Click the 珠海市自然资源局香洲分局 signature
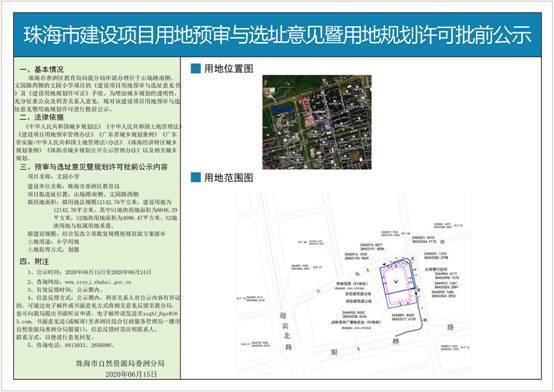 tap(120, 363)
